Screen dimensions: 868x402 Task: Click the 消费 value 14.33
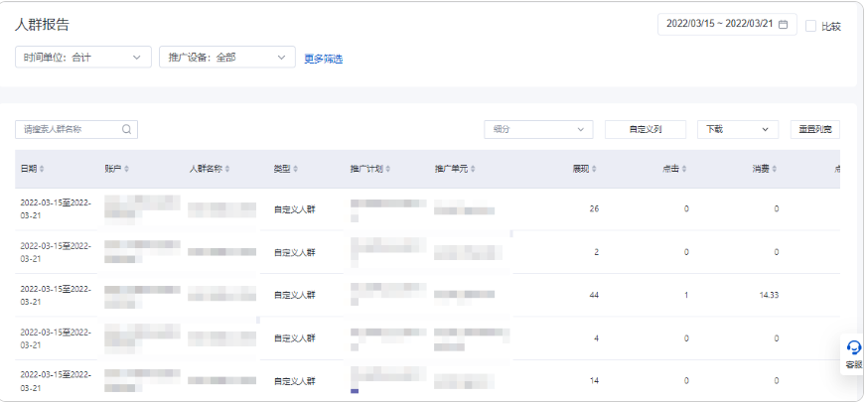(x=769, y=295)
